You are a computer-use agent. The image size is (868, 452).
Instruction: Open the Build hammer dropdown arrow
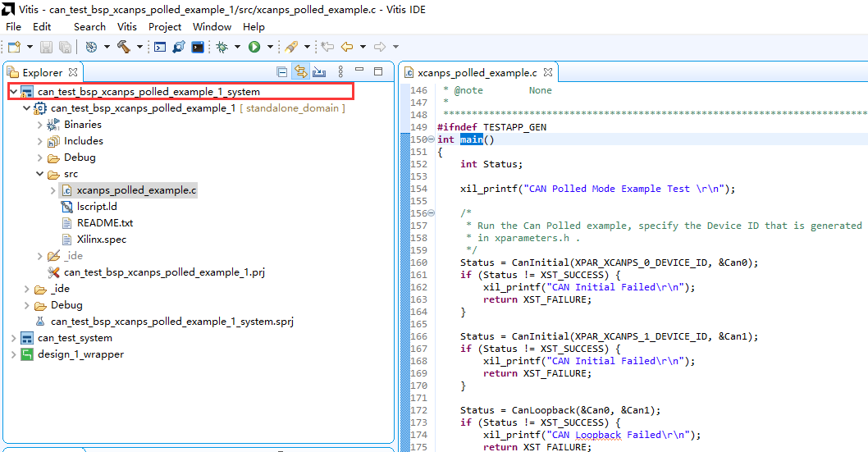point(139,47)
